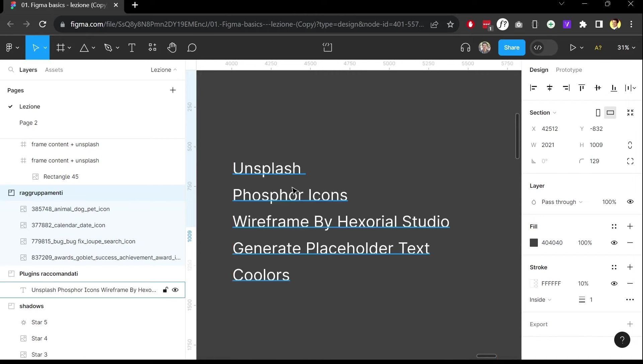Align left icon in Design panel
This screenshot has height=364, width=643.
coord(533,88)
